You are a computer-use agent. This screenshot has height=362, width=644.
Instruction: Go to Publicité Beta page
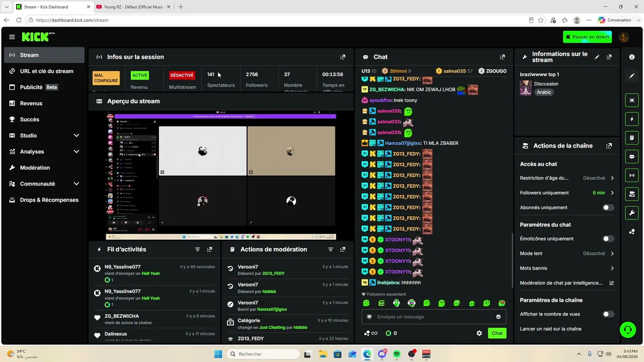point(44,87)
